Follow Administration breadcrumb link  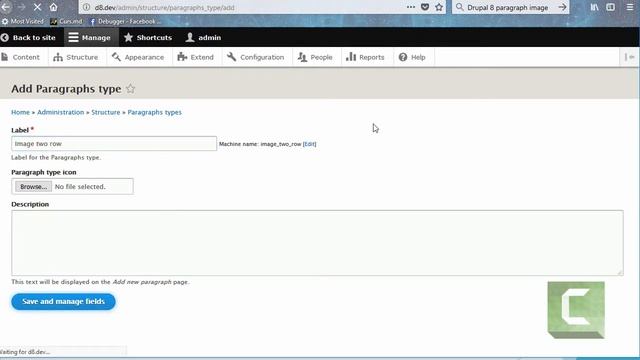[x=60, y=112]
